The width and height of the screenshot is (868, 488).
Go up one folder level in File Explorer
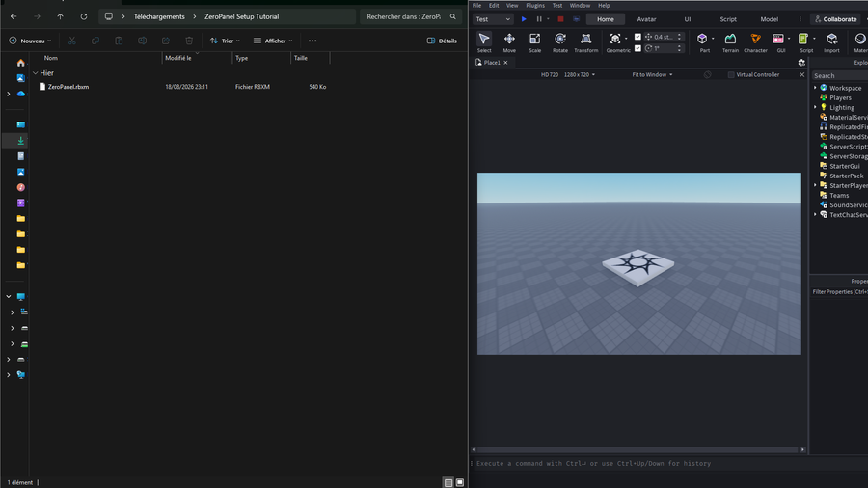pyautogui.click(x=60, y=16)
